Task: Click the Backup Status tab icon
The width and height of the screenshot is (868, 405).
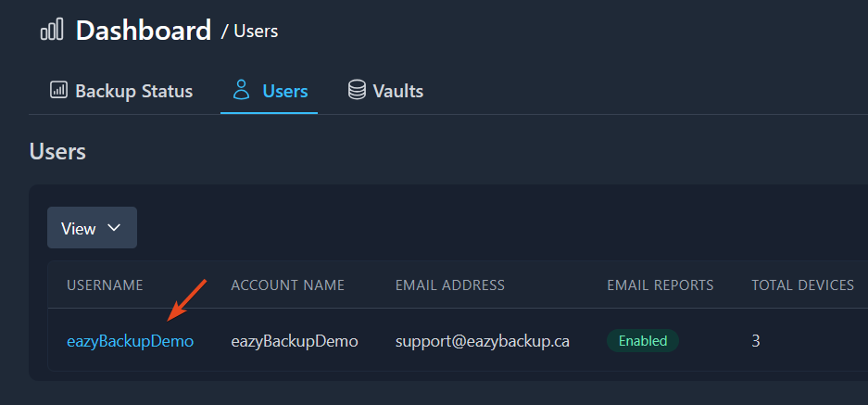Action: click(58, 91)
